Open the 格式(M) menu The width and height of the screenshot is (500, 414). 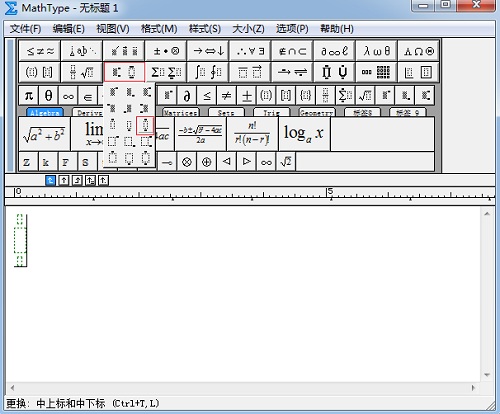pyautogui.click(x=159, y=29)
